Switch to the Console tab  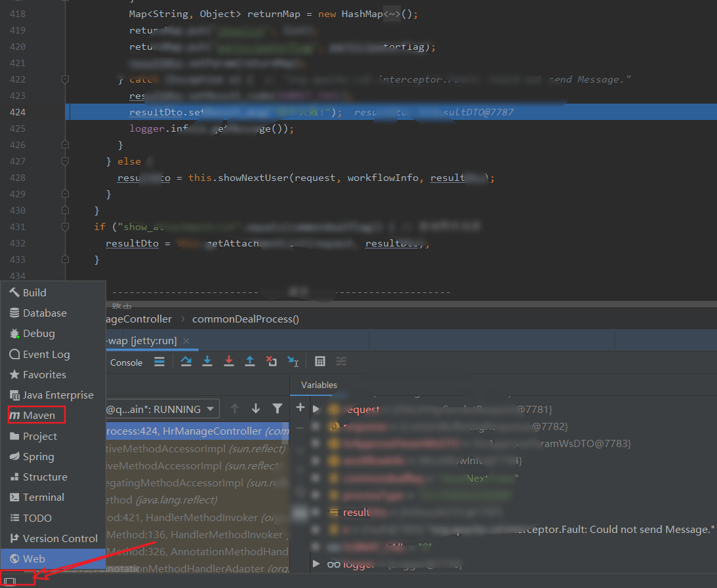pos(126,363)
